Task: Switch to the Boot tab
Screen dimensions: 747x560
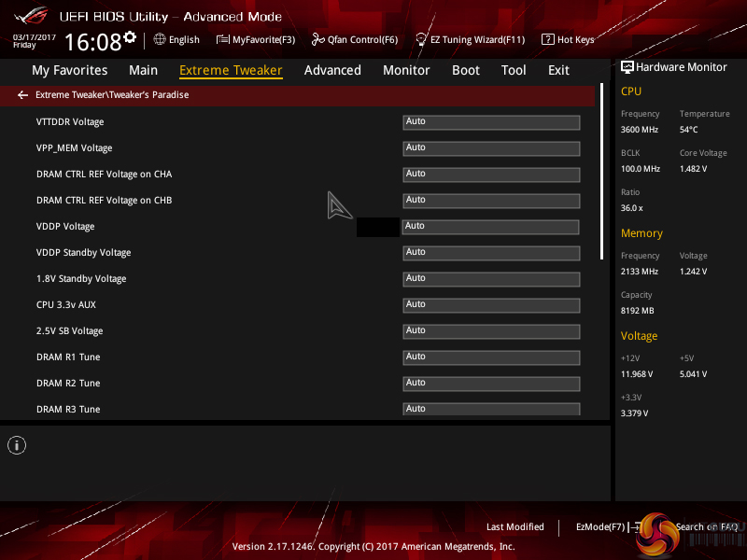Action: click(465, 70)
